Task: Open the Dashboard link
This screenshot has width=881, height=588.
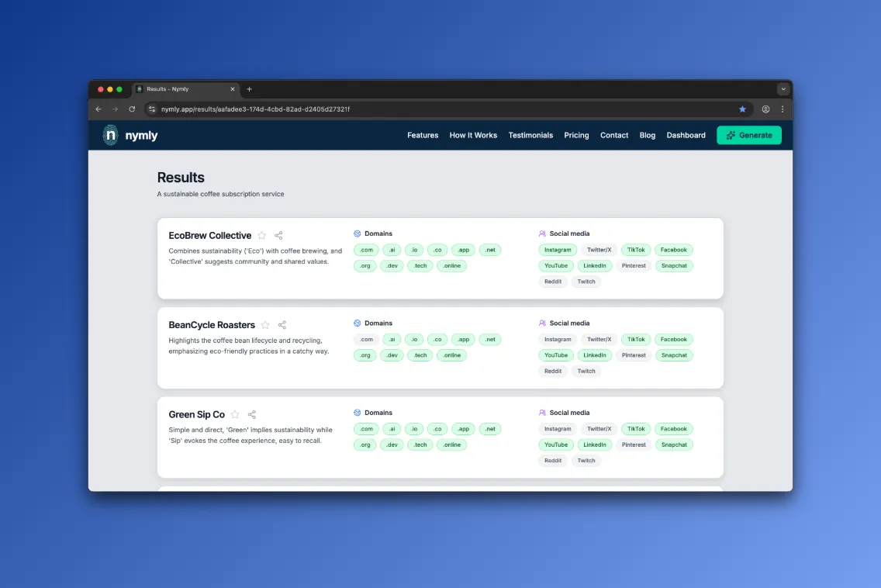Action: click(x=686, y=135)
